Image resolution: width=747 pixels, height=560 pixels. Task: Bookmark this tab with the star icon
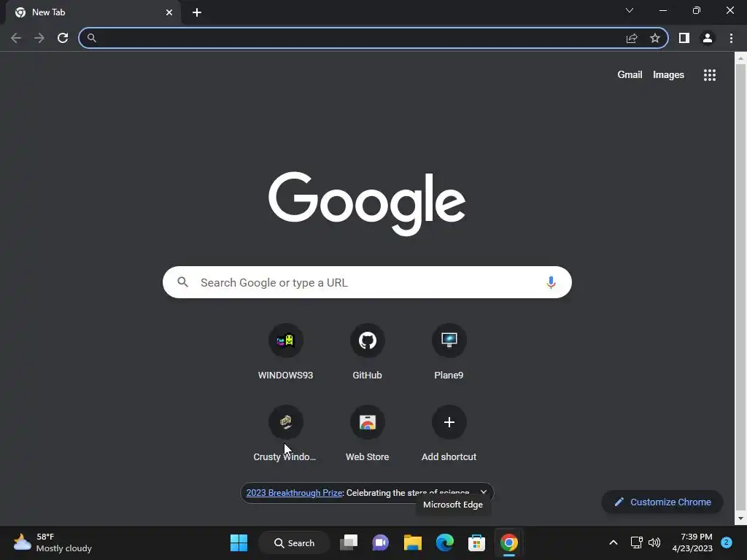pos(655,38)
